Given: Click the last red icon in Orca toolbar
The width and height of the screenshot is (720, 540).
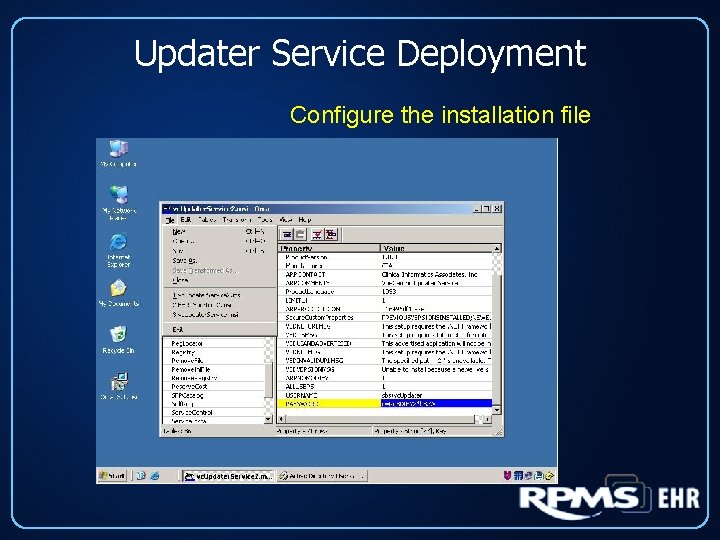Looking at the screenshot, I should [x=331, y=235].
